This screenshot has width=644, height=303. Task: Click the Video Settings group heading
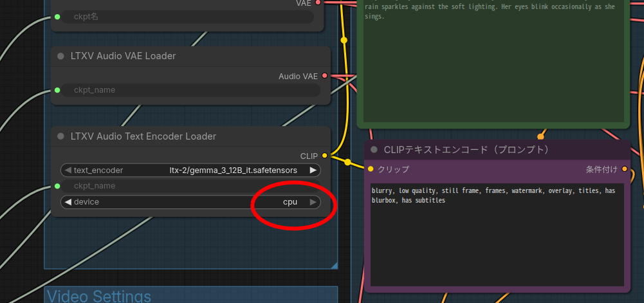pyautogui.click(x=99, y=296)
